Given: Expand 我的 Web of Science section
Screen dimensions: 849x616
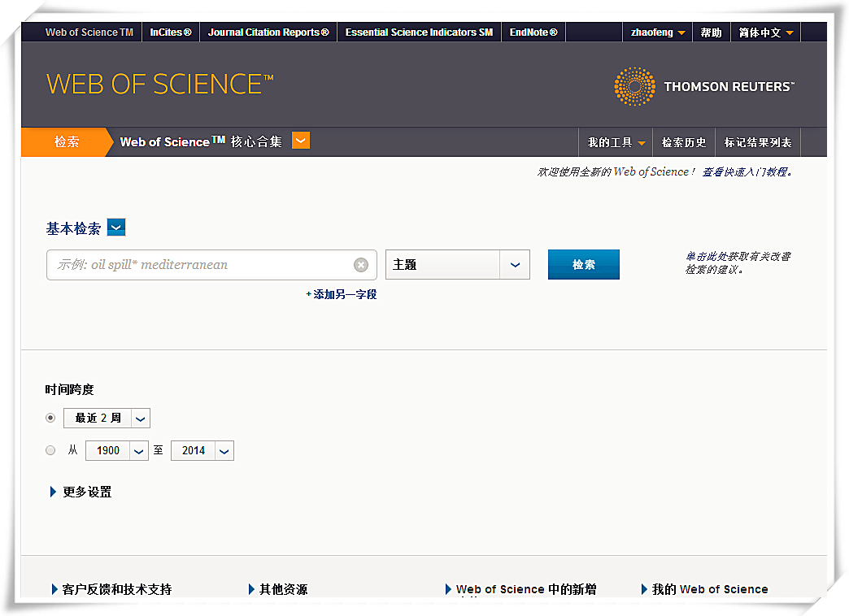Looking at the screenshot, I should pos(704,589).
